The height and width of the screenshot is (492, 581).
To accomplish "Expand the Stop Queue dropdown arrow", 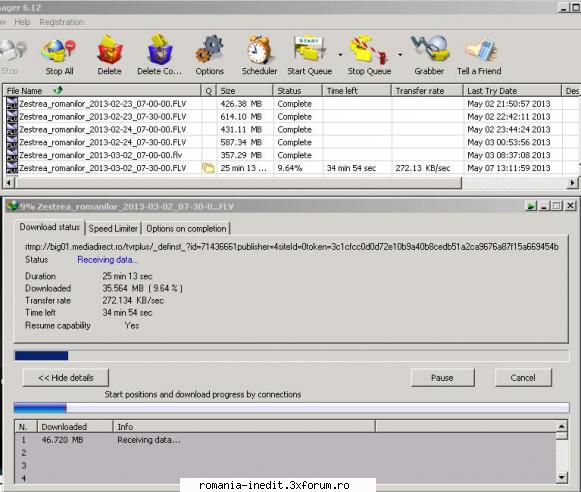I will 400,55.
